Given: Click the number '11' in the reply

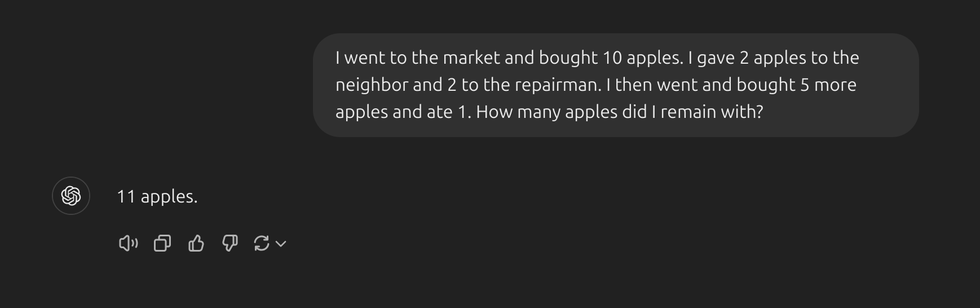Looking at the screenshot, I should 126,197.
